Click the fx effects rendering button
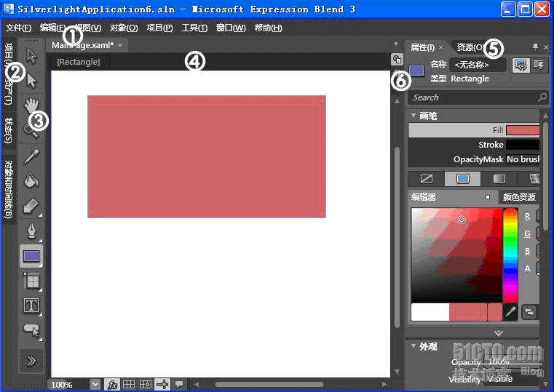This screenshot has width=554, height=392. 112,384
